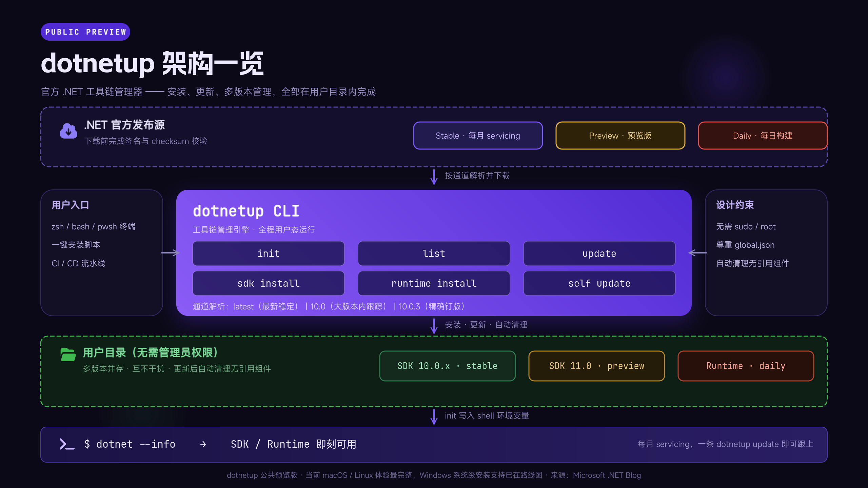
Task: Click the sdk install command box
Action: [269, 283]
